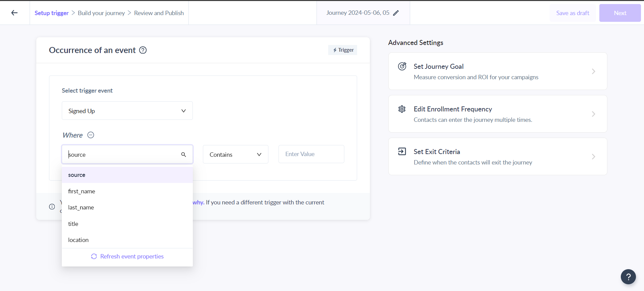
Task: Click the Advanced Settings heading
Action: pyautogui.click(x=416, y=43)
